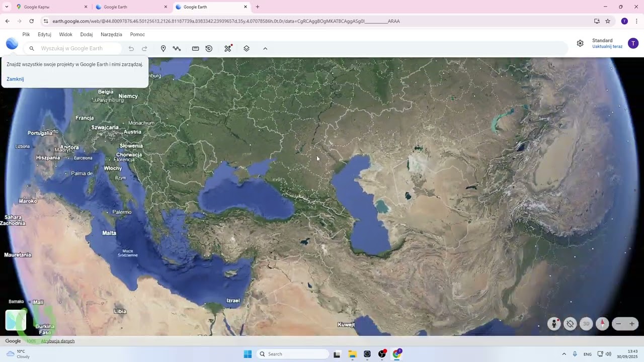Click the map style thumbnail at bottom left
The image size is (644, 362).
(16, 320)
